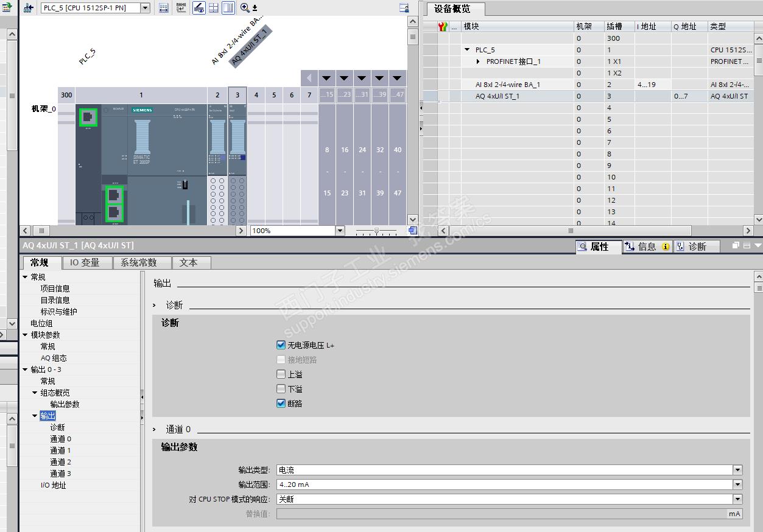The width and height of the screenshot is (763, 532).
Task: Click the top green Ethernet port on the CPU
Action: [88, 117]
